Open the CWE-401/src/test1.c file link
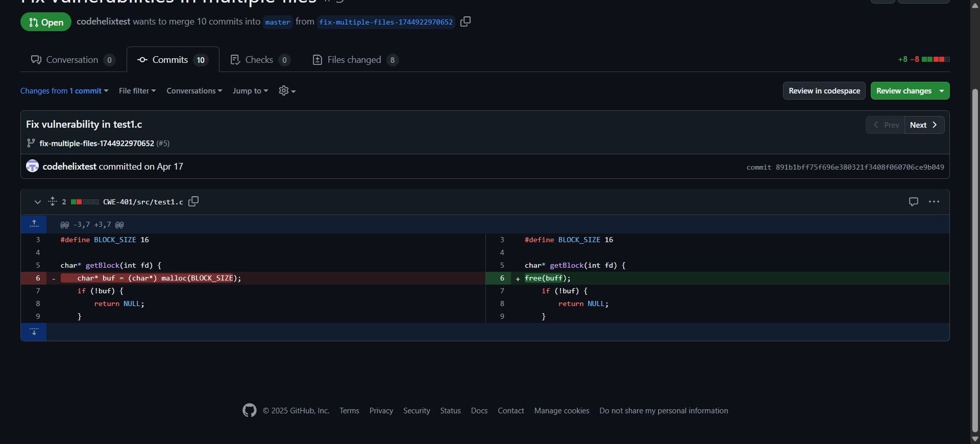 coord(143,202)
